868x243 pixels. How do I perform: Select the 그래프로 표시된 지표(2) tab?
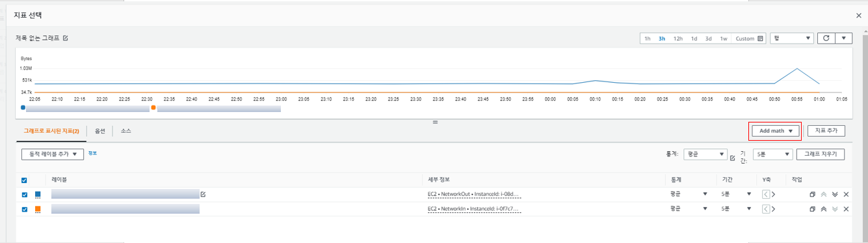[x=51, y=131]
